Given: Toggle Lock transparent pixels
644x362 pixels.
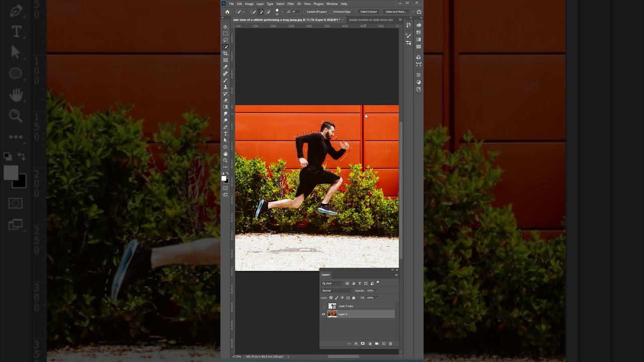Looking at the screenshot, I should 331,298.
